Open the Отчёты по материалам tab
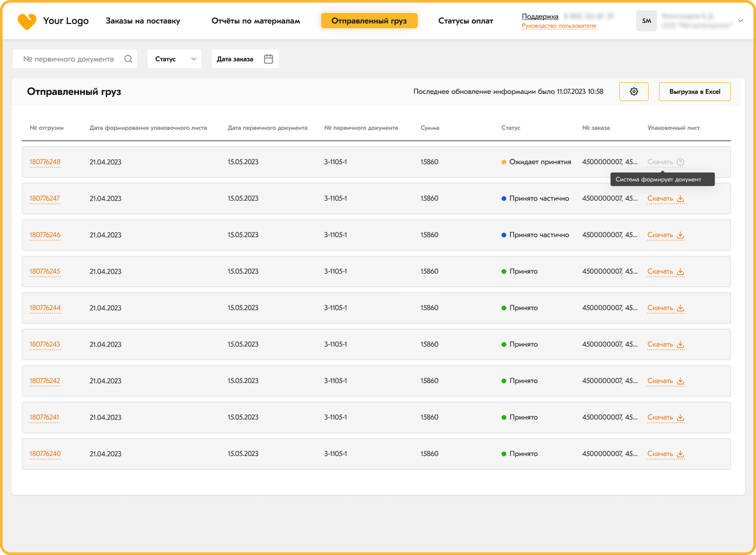 (256, 21)
